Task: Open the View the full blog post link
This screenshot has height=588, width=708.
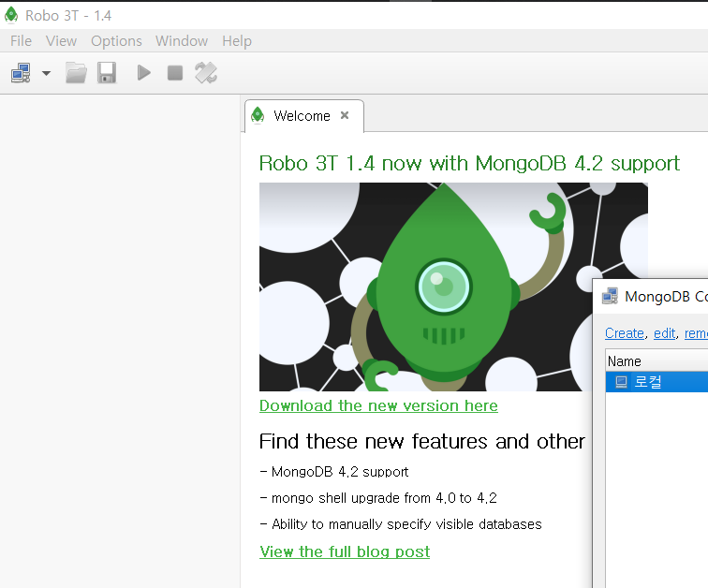Action: click(345, 551)
